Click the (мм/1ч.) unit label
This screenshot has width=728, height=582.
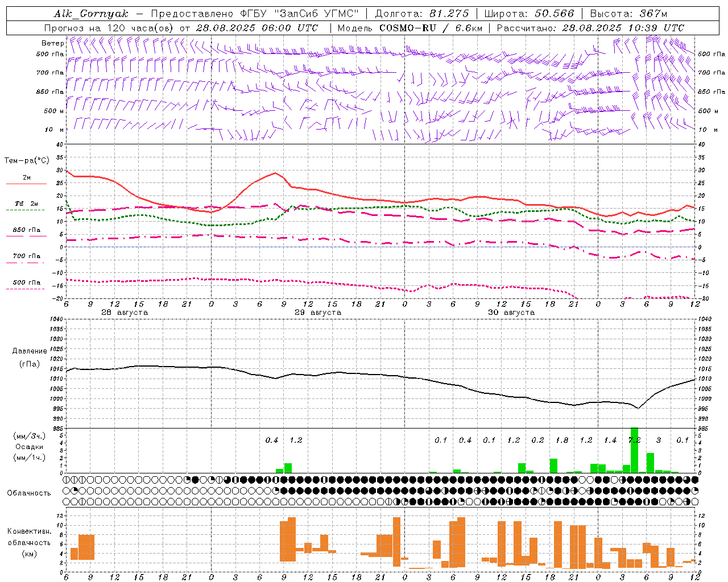coord(30,458)
